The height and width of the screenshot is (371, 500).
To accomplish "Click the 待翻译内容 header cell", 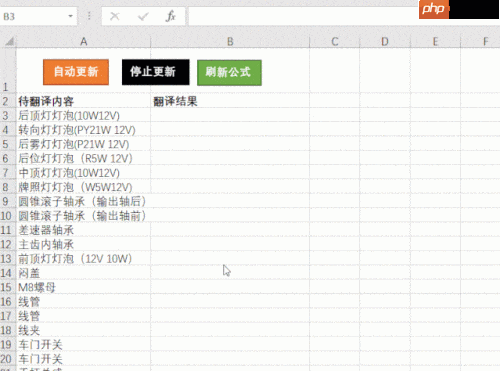I will coord(83,101).
